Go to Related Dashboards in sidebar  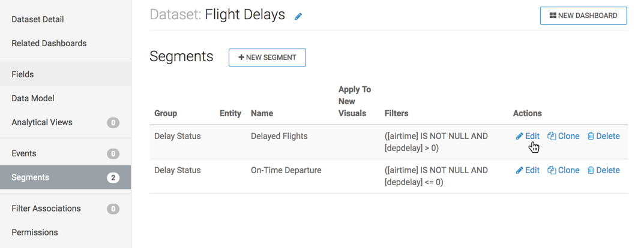(49, 43)
